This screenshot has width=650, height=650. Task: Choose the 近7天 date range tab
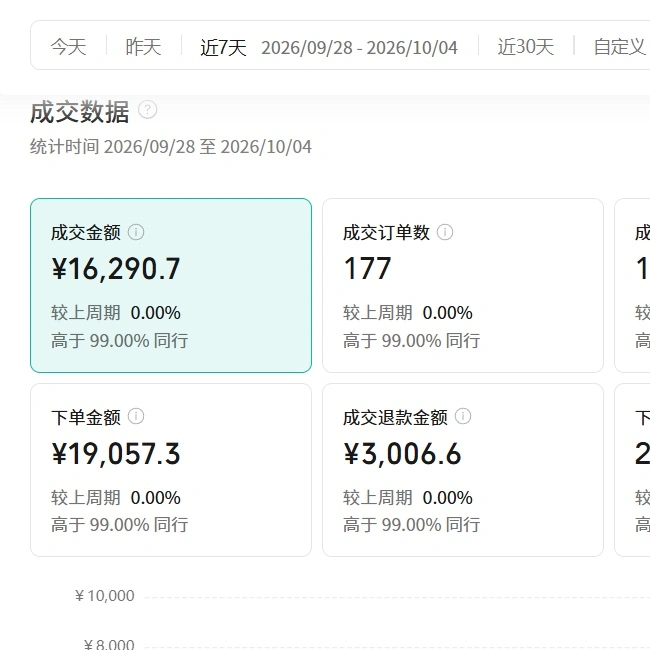223,47
